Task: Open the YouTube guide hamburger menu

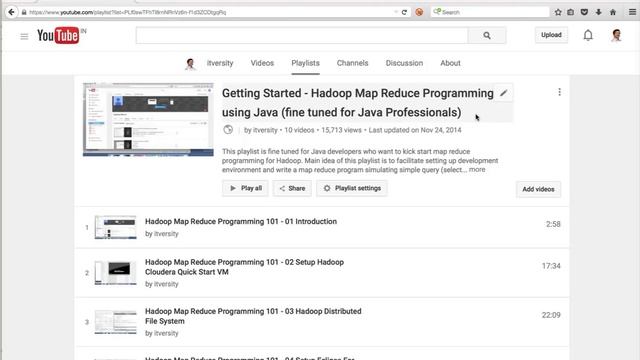Action: point(24,37)
